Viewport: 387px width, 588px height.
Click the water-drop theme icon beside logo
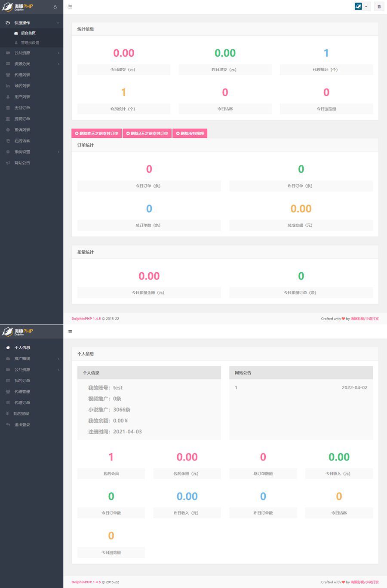coord(55,7)
